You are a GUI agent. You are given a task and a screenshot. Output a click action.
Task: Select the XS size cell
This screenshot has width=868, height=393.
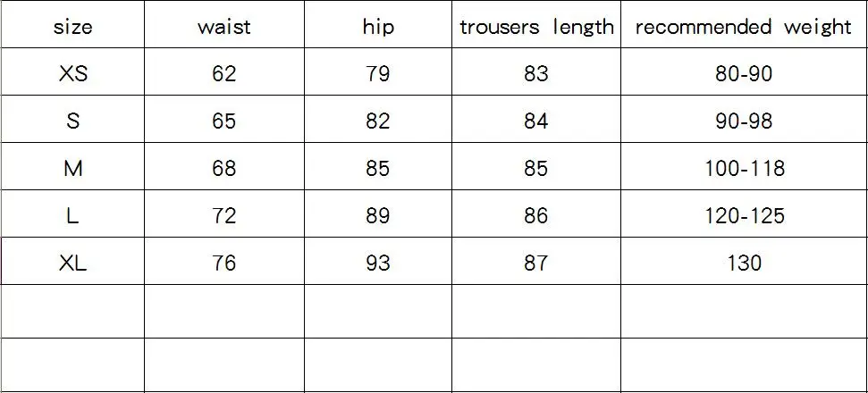pos(72,71)
